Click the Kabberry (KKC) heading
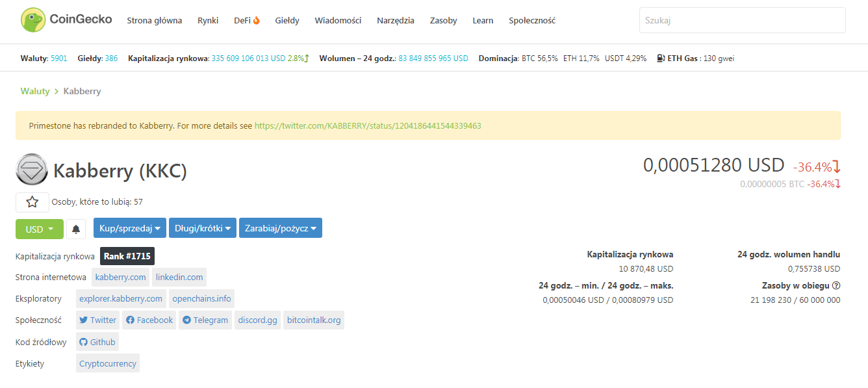Viewport: 868px width, 388px height. click(120, 170)
